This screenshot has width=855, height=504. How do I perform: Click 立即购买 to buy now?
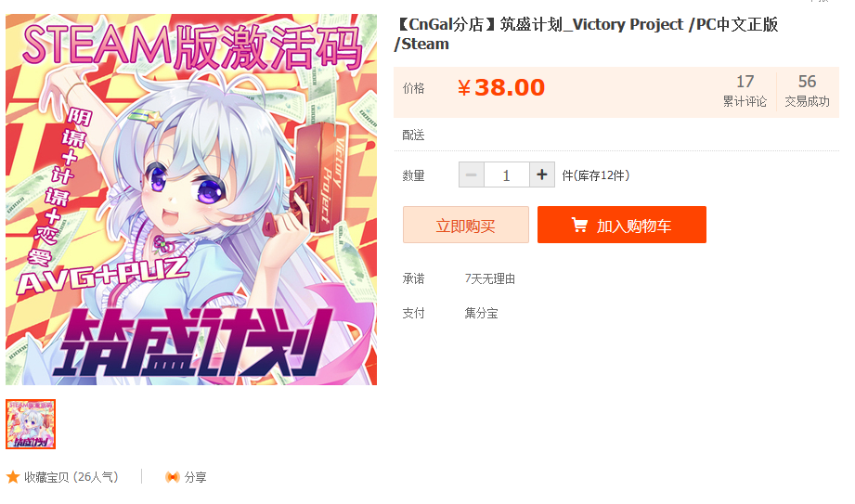point(466,225)
